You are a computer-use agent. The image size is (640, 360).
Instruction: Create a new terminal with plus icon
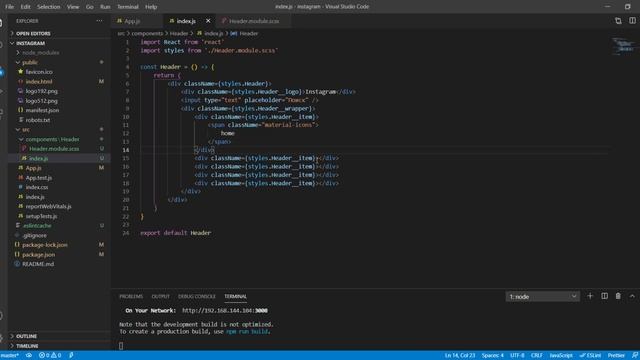pyautogui.click(x=590, y=296)
